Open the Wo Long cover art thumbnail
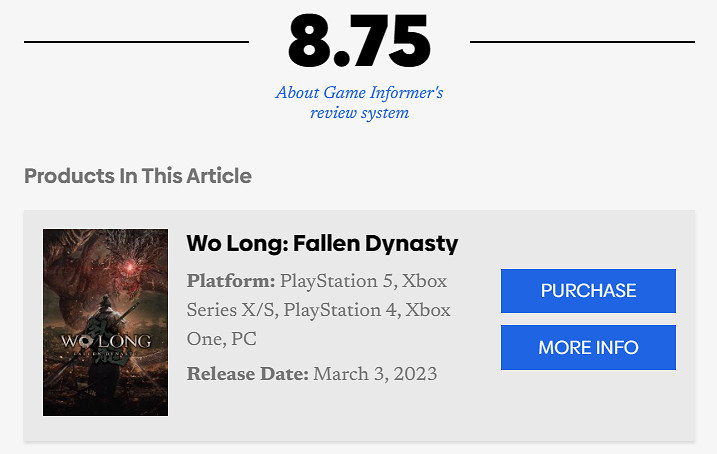Image resolution: width=717 pixels, height=454 pixels. [x=105, y=322]
